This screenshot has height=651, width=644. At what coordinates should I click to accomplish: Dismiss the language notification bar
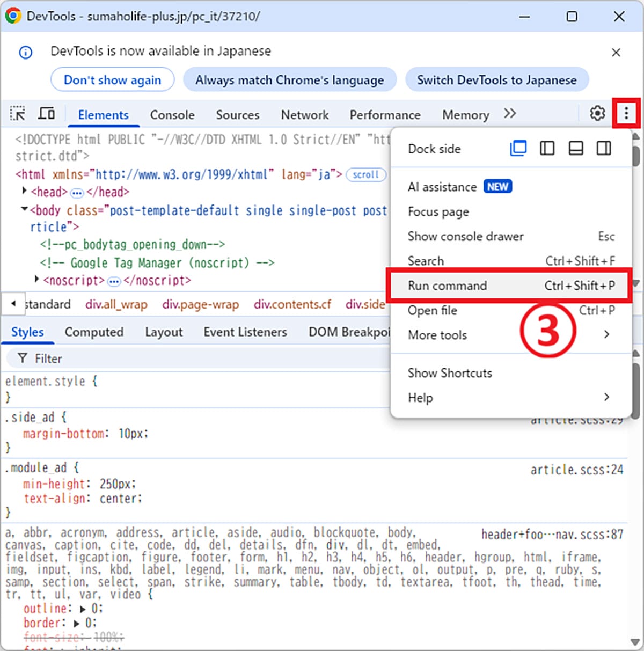pyautogui.click(x=616, y=52)
